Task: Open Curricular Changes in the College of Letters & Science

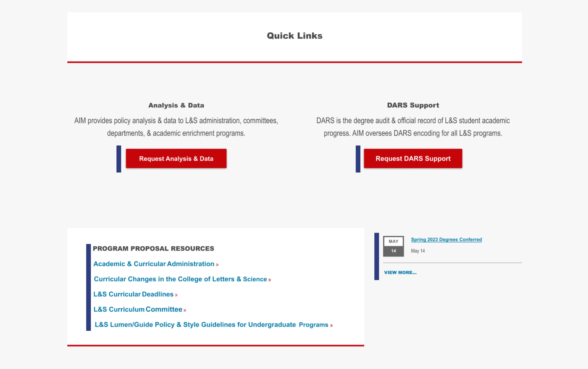Action: 182,279
